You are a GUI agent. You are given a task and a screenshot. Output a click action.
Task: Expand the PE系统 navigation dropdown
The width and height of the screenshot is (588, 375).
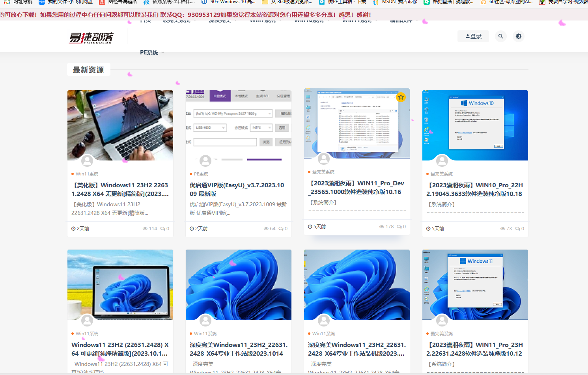pyautogui.click(x=152, y=52)
